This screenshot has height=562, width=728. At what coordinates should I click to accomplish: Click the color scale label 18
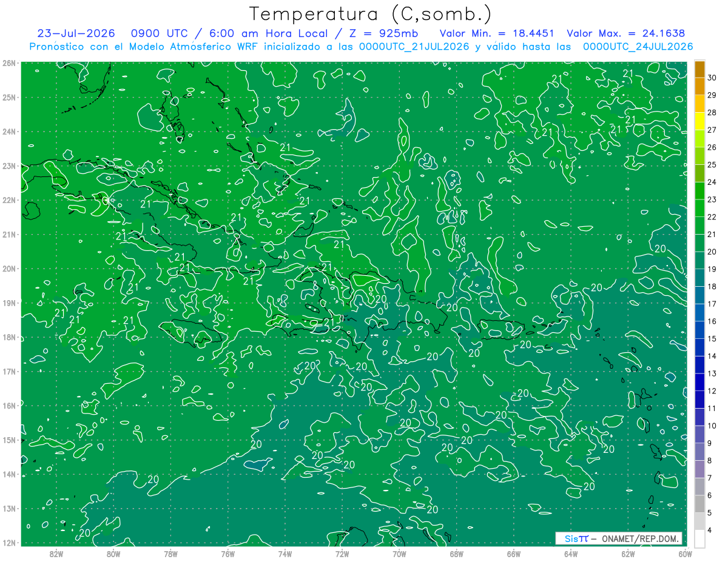pos(712,287)
